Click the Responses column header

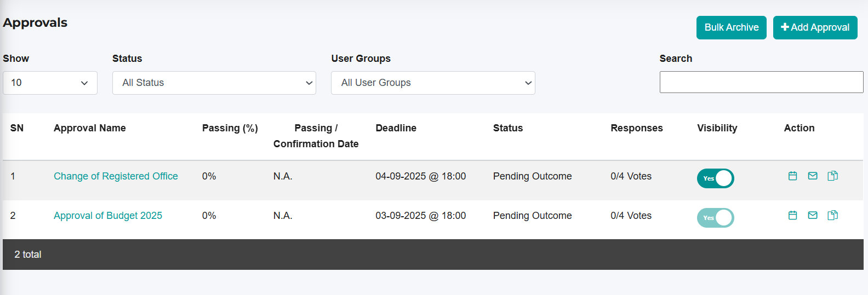click(x=636, y=128)
